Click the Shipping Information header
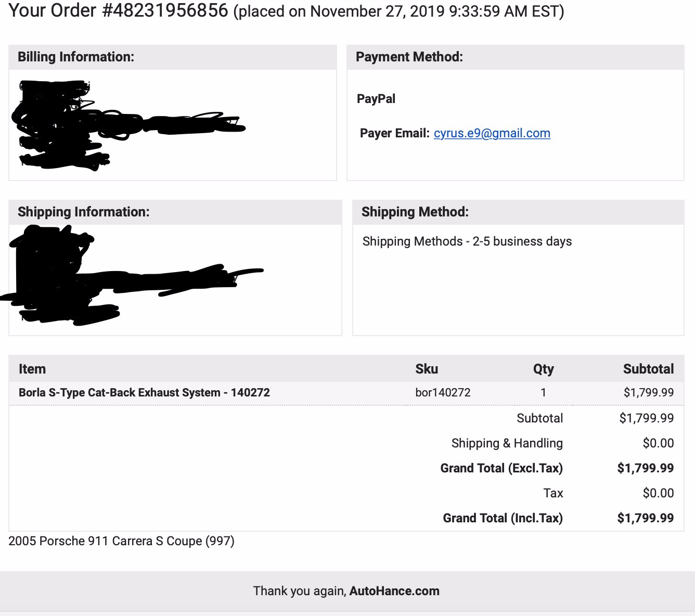 pos(84,212)
